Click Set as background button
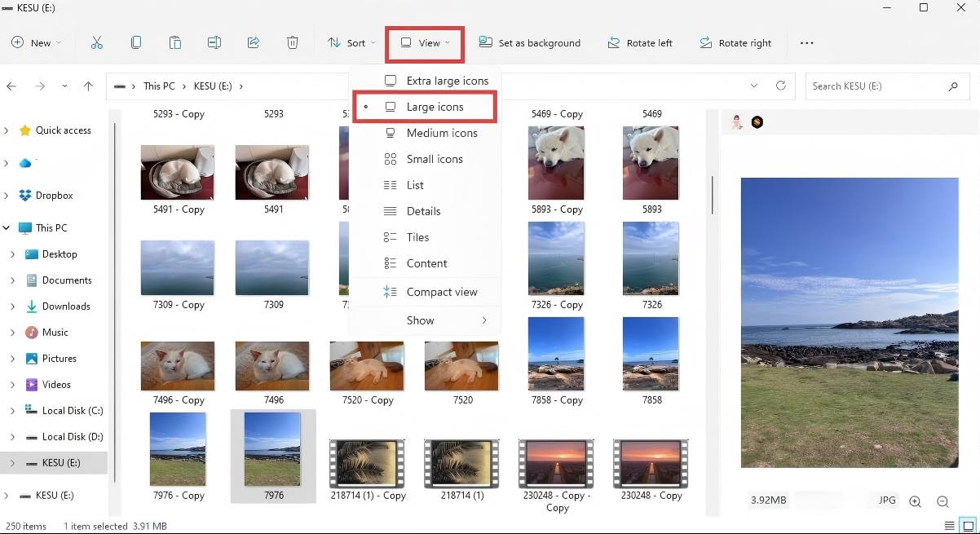 (530, 43)
